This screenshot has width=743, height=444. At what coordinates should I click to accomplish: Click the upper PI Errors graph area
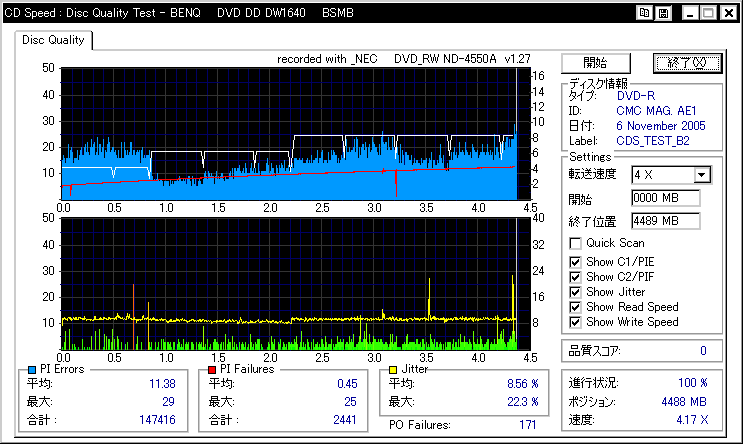[296, 134]
